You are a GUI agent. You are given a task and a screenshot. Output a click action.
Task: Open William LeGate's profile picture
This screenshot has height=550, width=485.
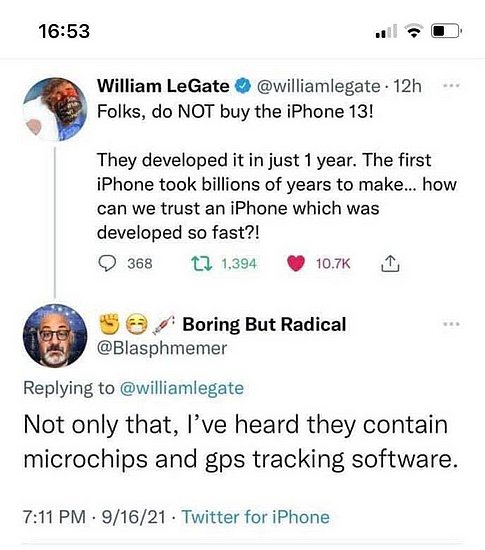55,109
